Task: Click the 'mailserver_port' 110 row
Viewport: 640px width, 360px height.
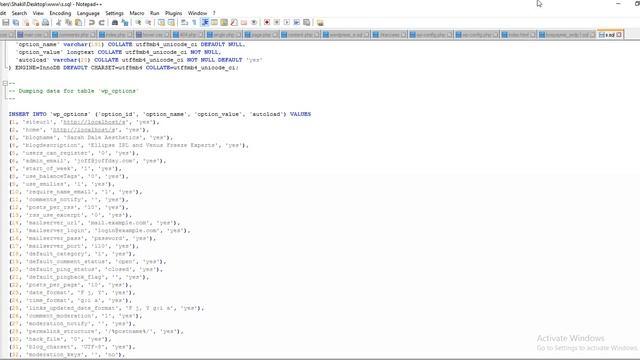Action: pos(74,246)
